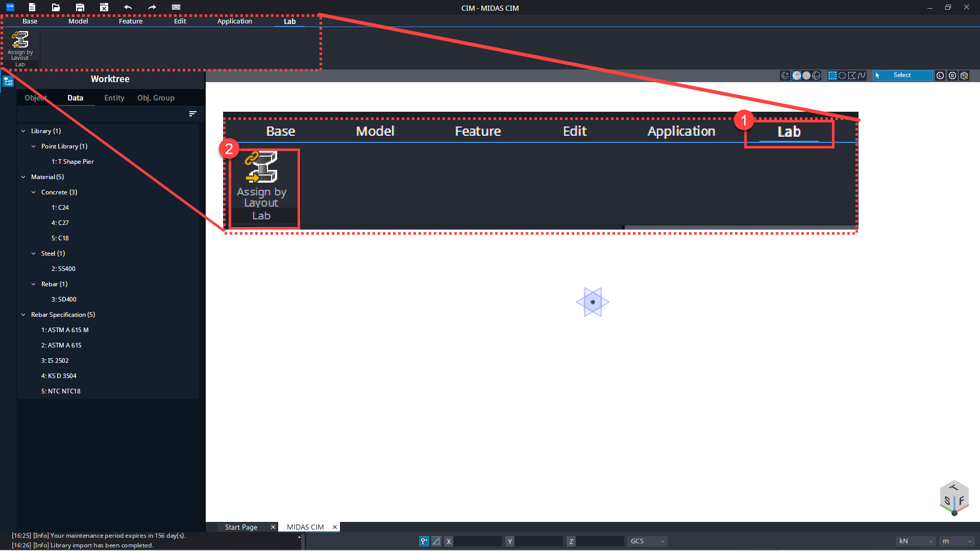This screenshot has height=551, width=980.
Task: Switch Worktree to Obj. Group tab
Action: [156, 98]
